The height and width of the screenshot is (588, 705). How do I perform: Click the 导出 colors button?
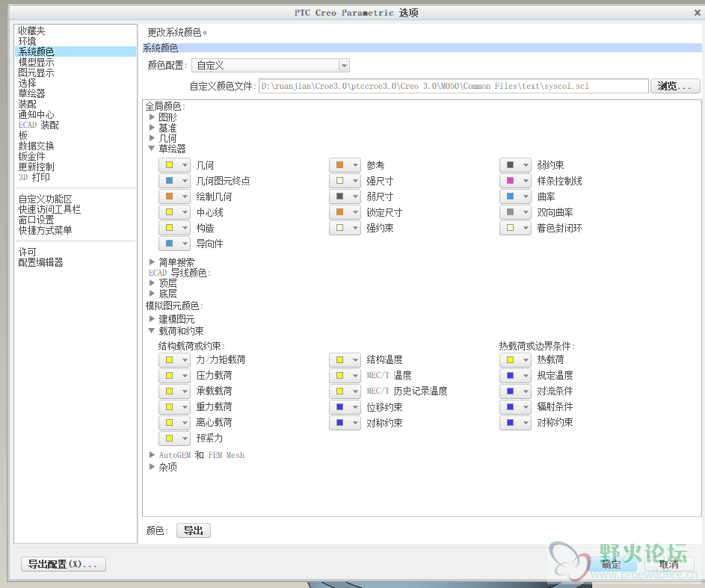click(x=194, y=530)
